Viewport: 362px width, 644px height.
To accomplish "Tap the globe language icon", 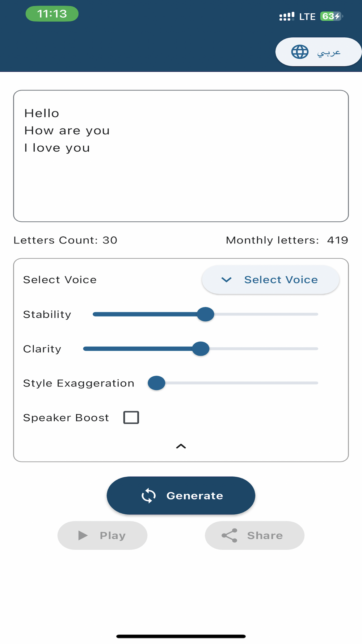I will point(300,52).
